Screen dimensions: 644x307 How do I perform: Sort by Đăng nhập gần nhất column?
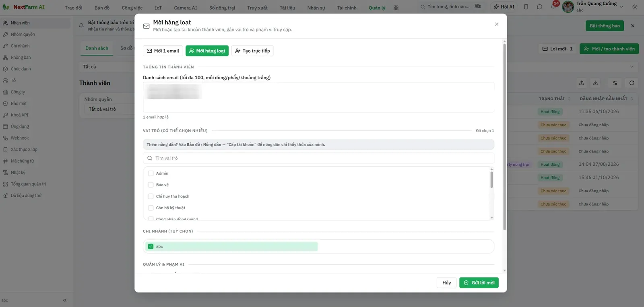(x=606, y=99)
